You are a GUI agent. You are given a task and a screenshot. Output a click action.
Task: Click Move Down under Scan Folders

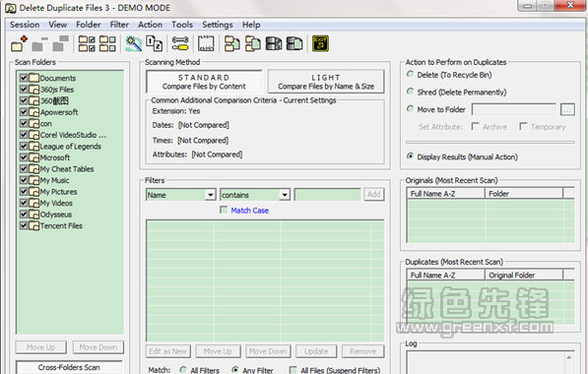tap(98, 347)
